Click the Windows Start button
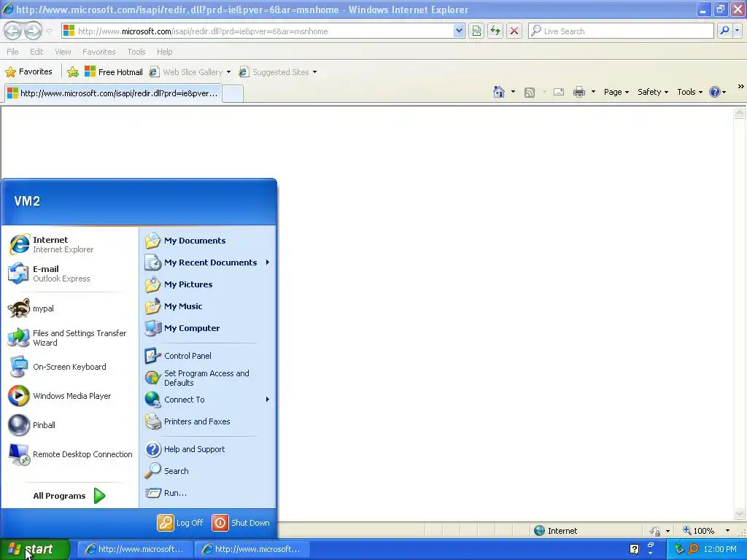The height and width of the screenshot is (560, 747). click(35, 549)
